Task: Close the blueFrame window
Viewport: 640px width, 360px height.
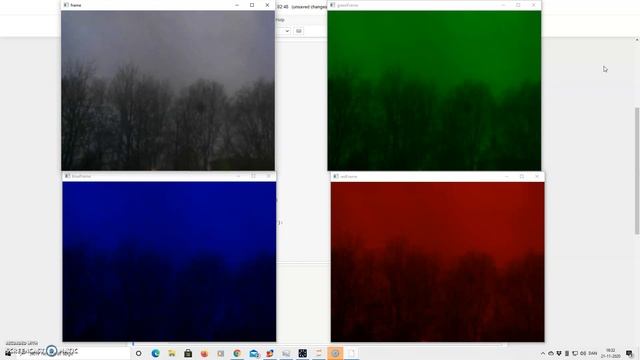Action: [x=269, y=176]
